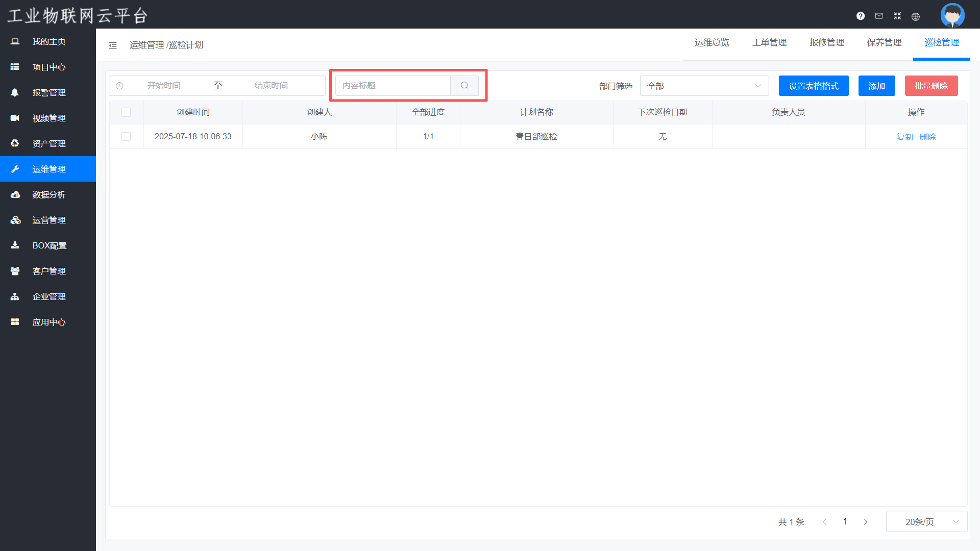Click the search magnifier icon
980x551 pixels.
pos(464,86)
